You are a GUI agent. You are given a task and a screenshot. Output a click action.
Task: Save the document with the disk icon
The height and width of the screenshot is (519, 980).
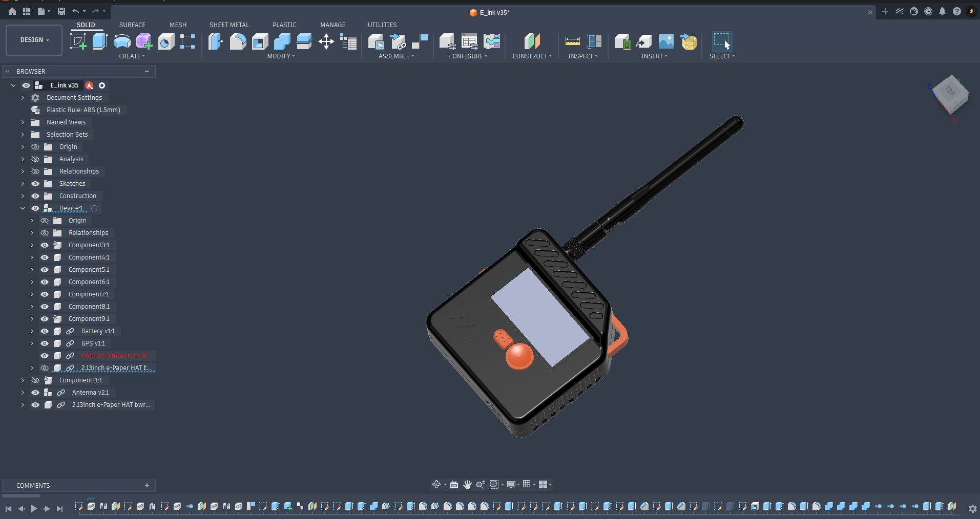tap(61, 11)
